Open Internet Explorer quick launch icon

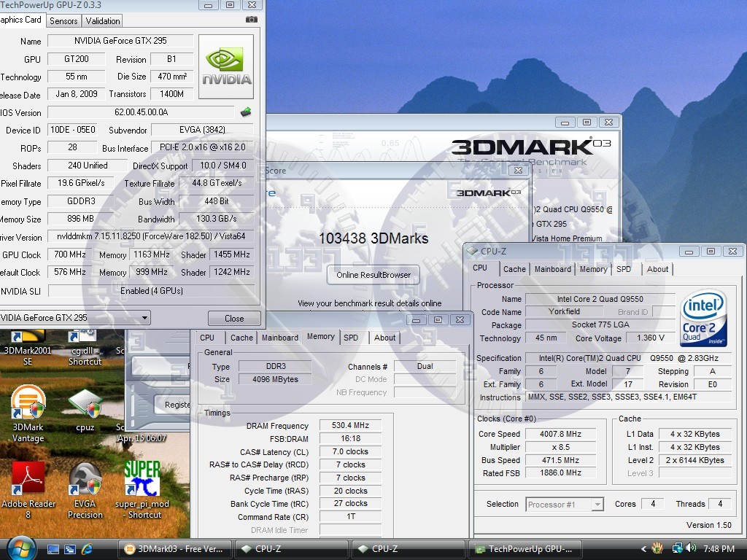point(88,549)
